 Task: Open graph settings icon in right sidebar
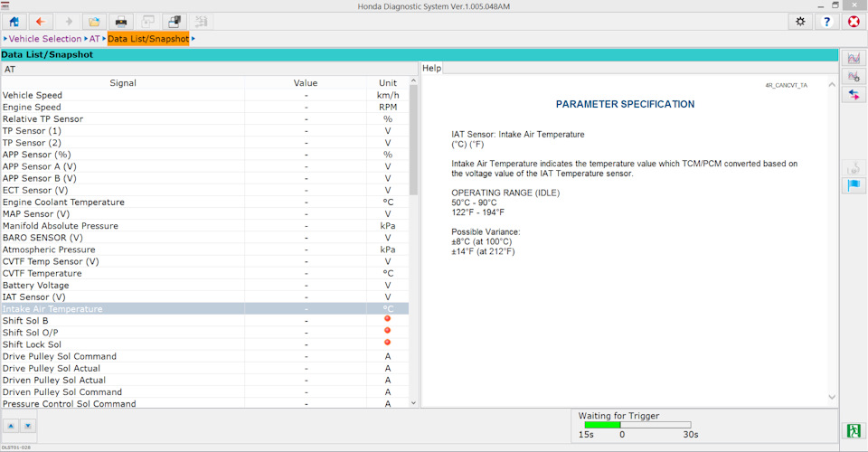click(853, 77)
